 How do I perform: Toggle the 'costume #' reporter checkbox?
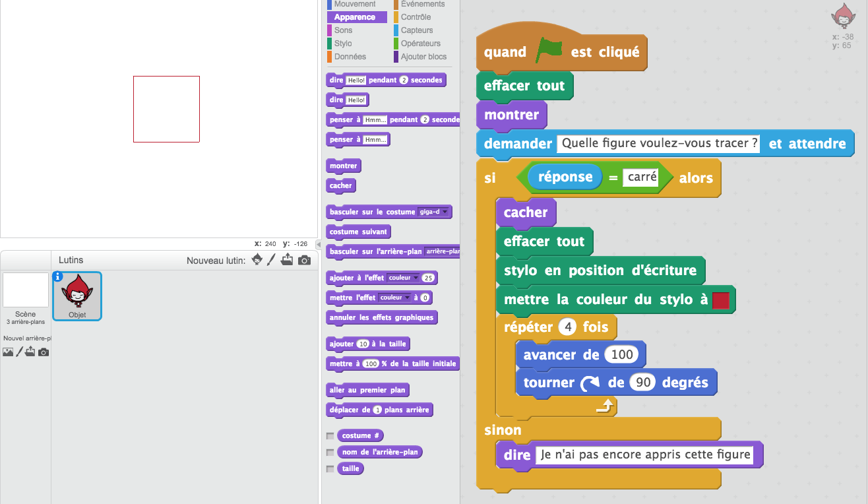pyautogui.click(x=330, y=436)
